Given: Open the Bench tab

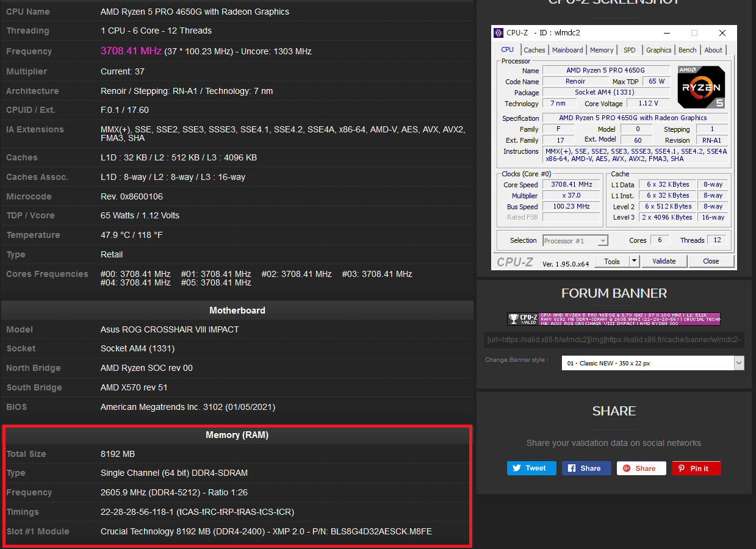Looking at the screenshot, I should click(687, 50).
